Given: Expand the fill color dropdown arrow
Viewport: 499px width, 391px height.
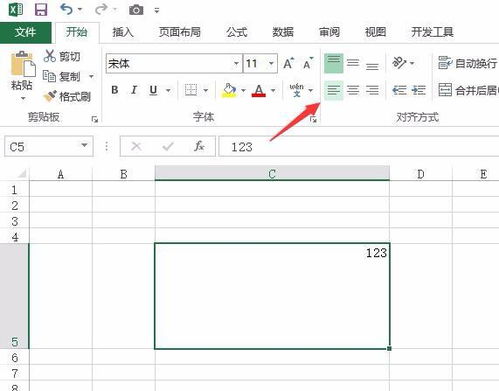Looking at the screenshot, I should [243, 90].
